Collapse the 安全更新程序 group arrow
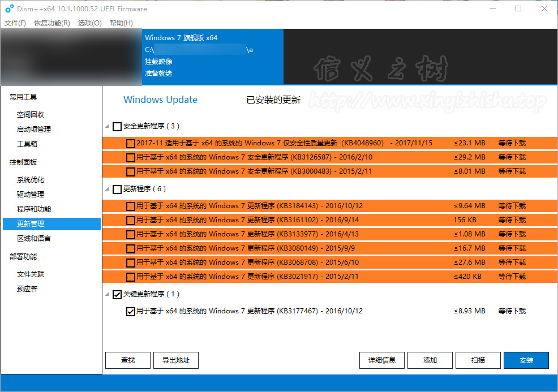Image resolution: width=558 pixels, height=392 pixels. pos(108,126)
